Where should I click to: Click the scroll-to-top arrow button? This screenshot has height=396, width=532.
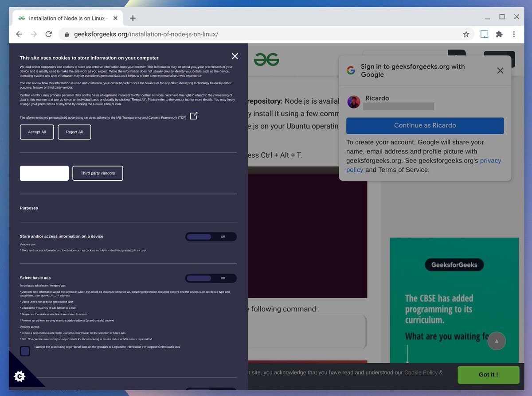pyautogui.click(x=497, y=341)
